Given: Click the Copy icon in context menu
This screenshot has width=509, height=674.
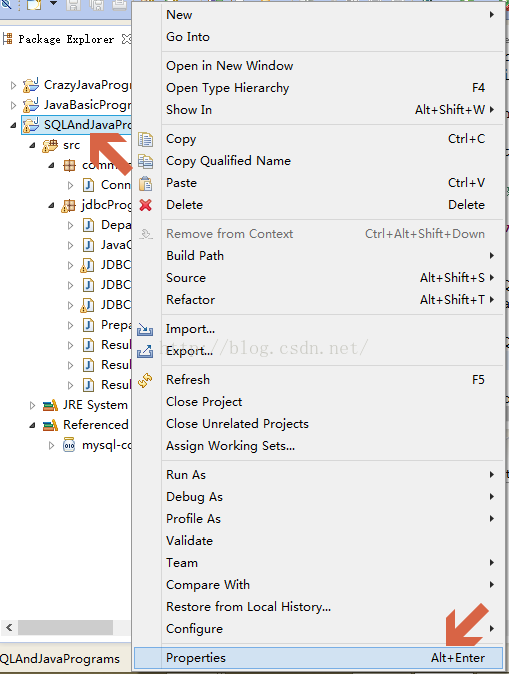Looking at the screenshot, I should tap(145, 139).
